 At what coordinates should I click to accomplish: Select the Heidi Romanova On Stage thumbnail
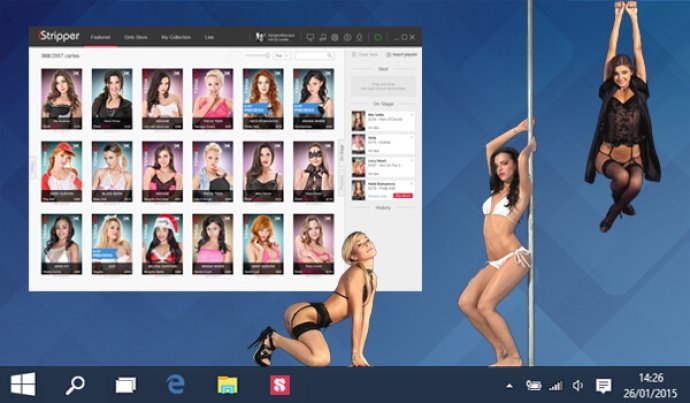point(359,191)
